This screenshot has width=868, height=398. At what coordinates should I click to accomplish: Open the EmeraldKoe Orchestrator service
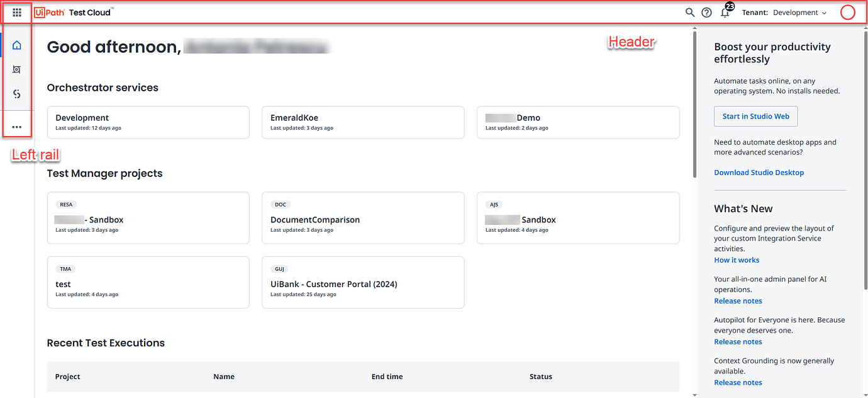tap(363, 122)
